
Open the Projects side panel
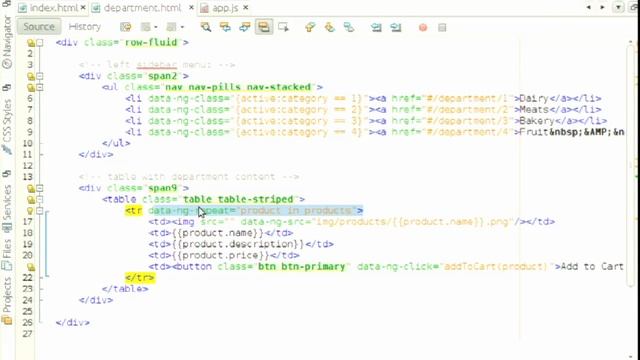7,300
